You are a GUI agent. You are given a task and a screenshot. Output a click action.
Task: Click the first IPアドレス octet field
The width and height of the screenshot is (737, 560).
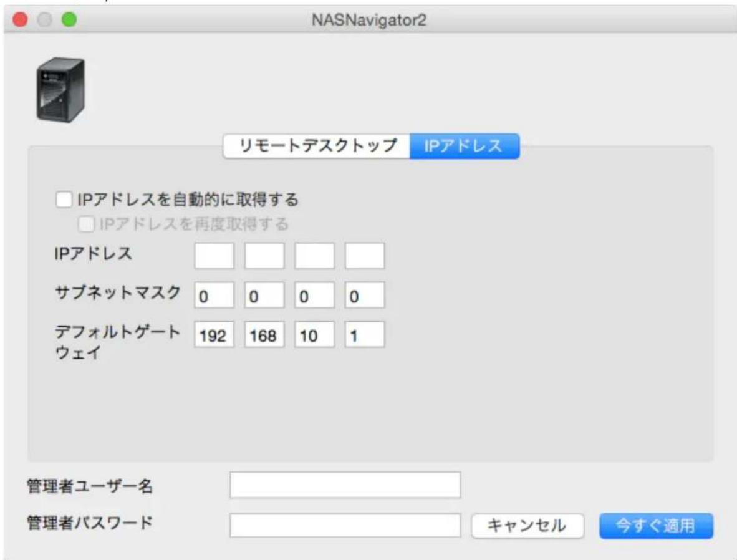pyautogui.click(x=214, y=256)
